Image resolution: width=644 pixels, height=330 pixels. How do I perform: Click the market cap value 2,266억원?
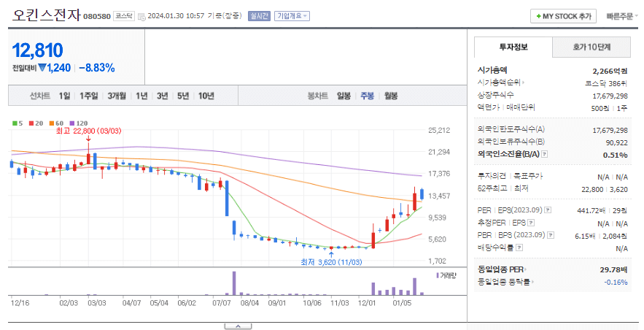coord(610,71)
